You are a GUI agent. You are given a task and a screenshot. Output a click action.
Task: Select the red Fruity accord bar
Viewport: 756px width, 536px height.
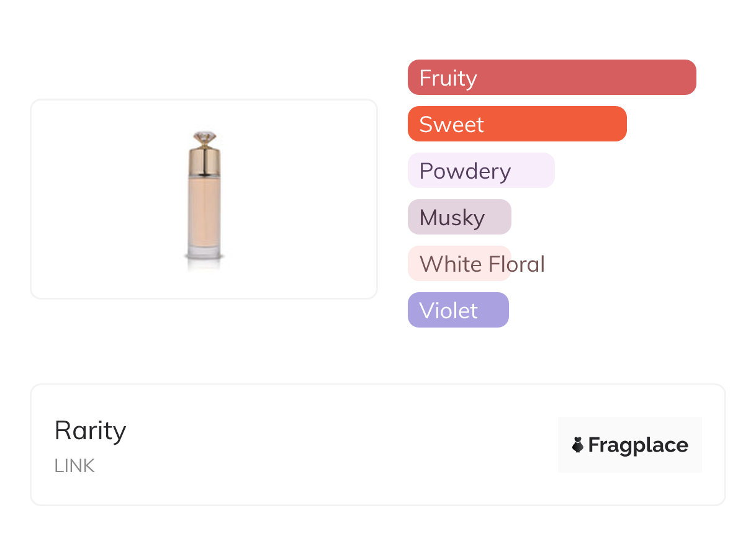pyautogui.click(x=551, y=78)
